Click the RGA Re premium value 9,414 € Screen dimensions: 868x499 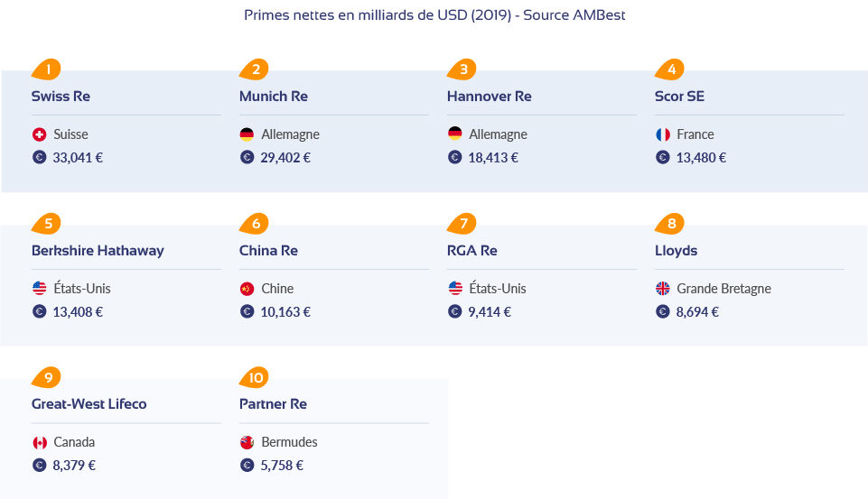pyautogui.click(x=490, y=312)
